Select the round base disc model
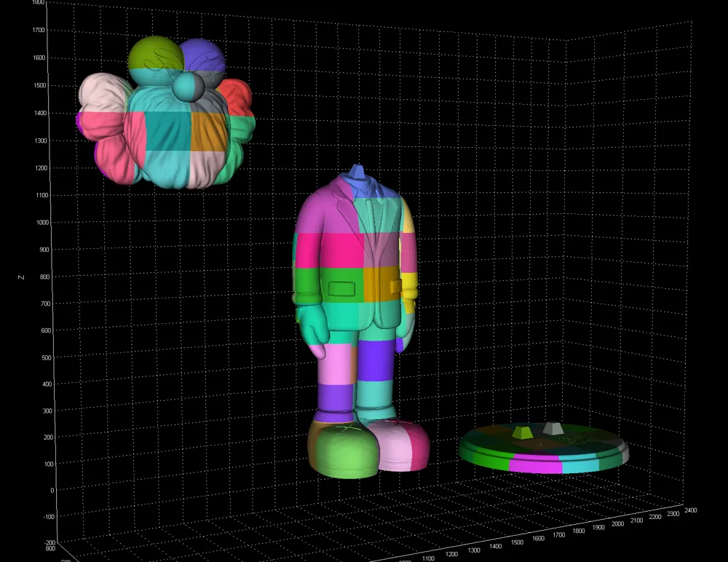 tap(543, 448)
